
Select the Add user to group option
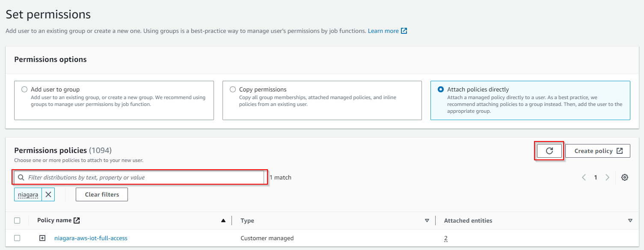[x=24, y=90]
